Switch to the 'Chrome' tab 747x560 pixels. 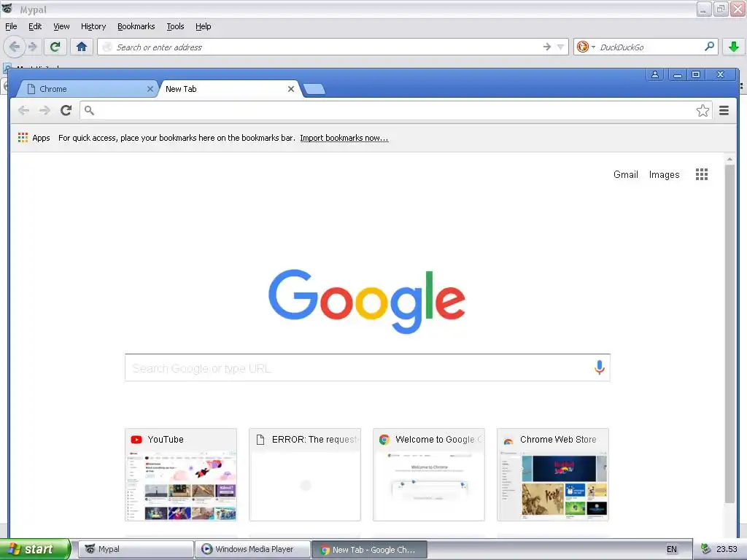[88, 89]
